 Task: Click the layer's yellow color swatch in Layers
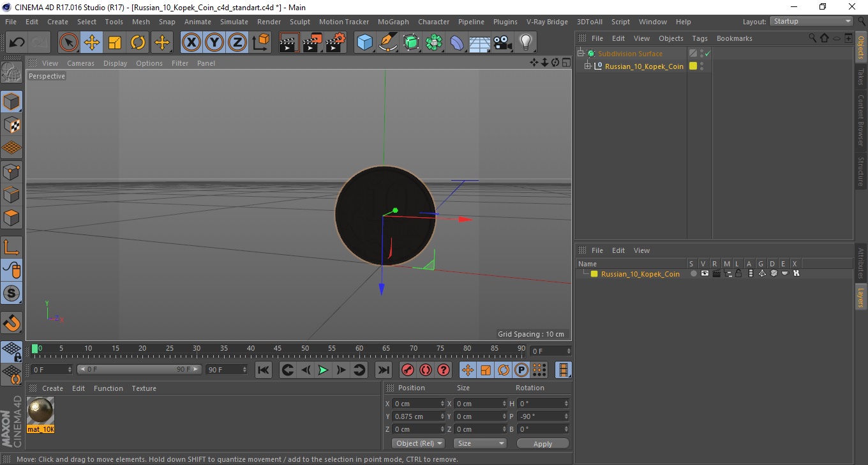tap(594, 274)
